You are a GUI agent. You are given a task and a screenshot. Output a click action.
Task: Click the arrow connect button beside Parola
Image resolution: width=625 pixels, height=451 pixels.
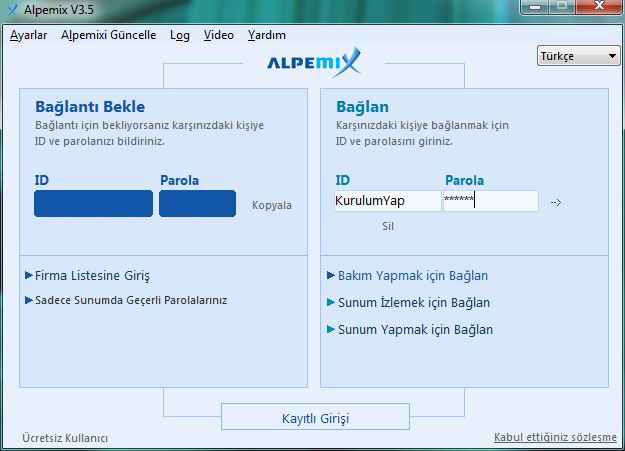click(556, 203)
